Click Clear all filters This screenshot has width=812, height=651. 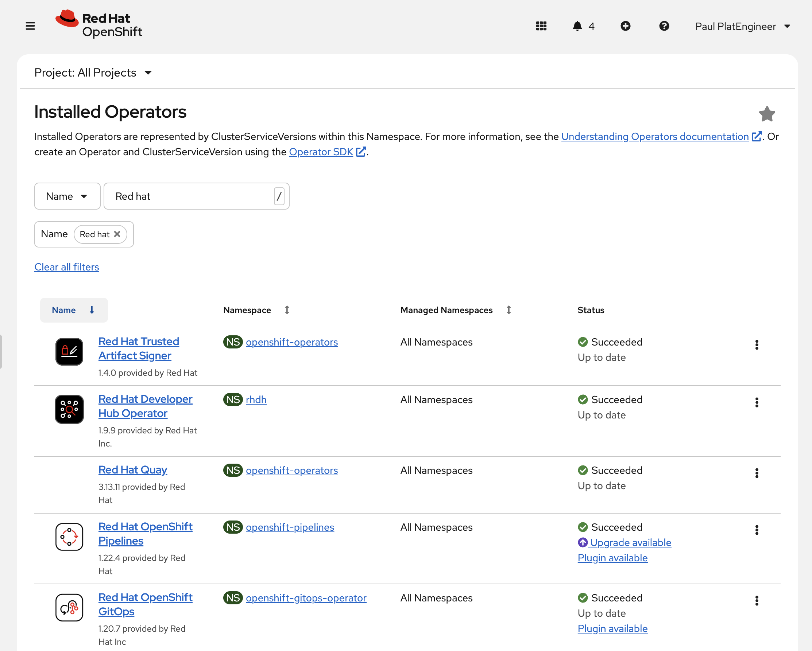[x=67, y=267]
